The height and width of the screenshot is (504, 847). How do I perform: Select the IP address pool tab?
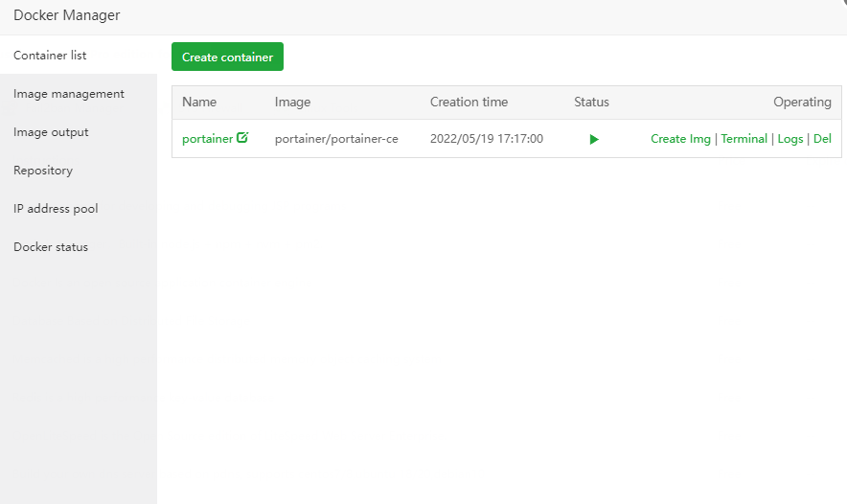coord(56,209)
